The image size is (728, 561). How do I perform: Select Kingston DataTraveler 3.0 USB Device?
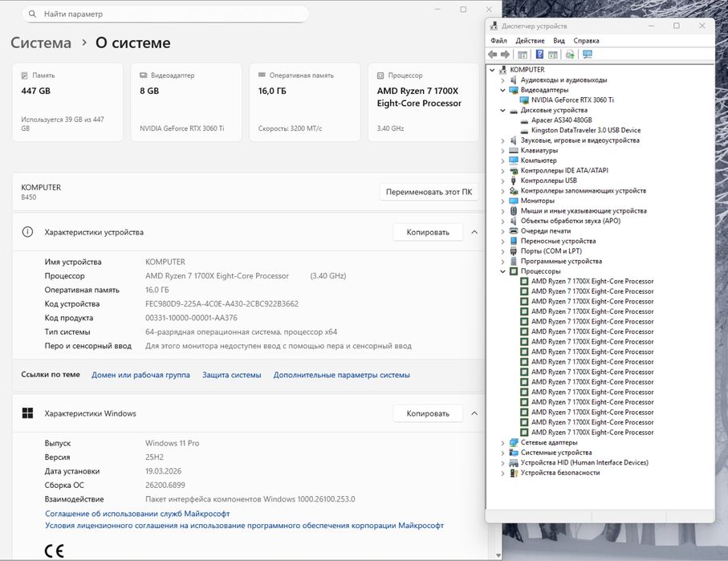coord(585,130)
